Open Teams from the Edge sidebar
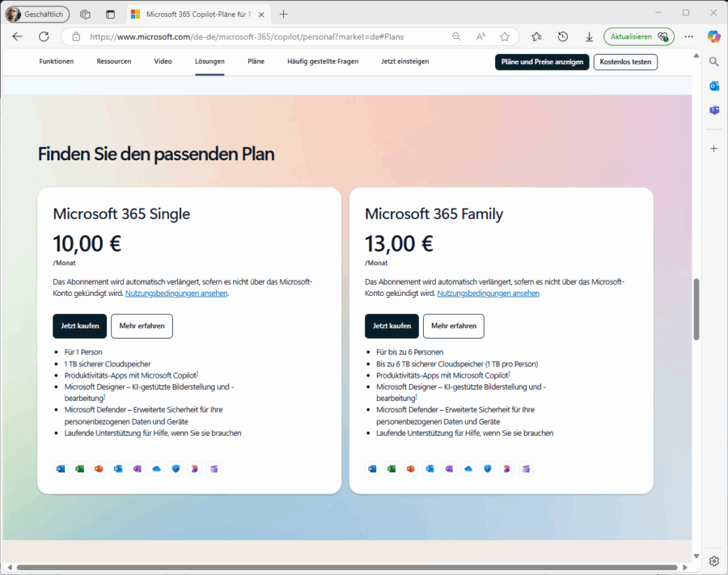Image resolution: width=728 pixels, height=575 pixels. coord(714,111)
